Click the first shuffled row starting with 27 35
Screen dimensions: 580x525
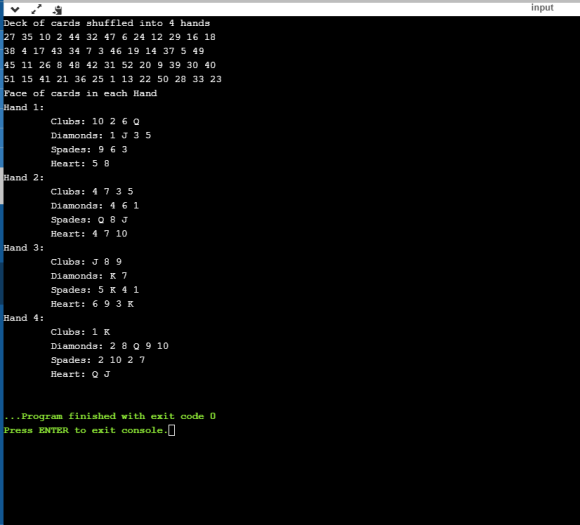point(109,37)
